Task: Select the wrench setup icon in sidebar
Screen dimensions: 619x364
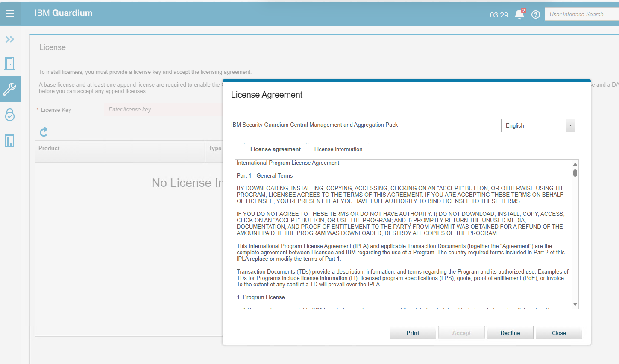Action: [10, 89]
